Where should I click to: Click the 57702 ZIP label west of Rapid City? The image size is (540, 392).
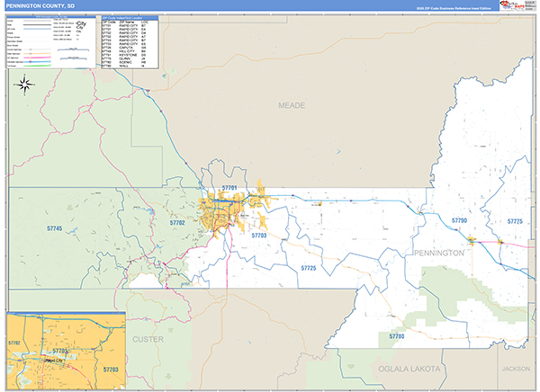pos(176,221)
